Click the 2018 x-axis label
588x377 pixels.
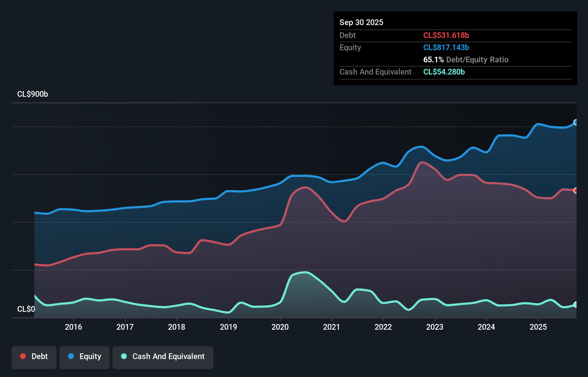click(x=177, y=327)
